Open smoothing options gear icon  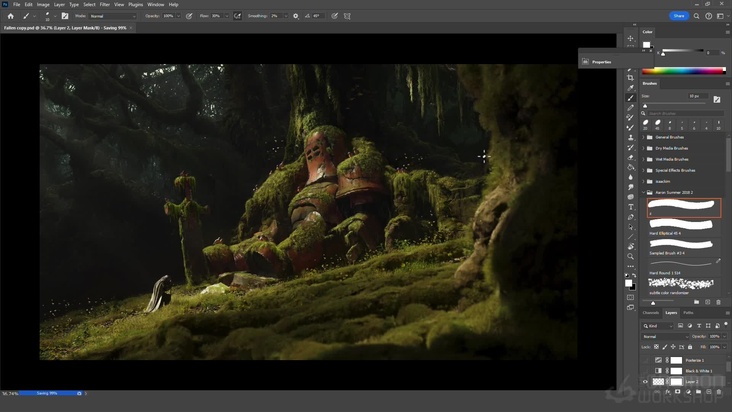[296, 16]
